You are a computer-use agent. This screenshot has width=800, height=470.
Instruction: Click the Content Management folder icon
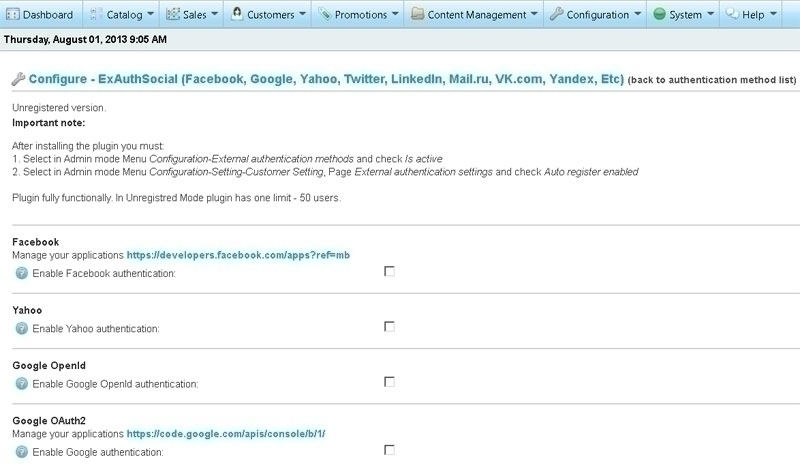(417, 14)
